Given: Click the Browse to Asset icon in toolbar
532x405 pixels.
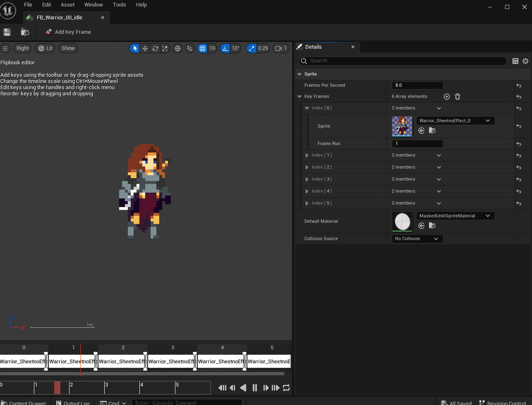Looking at the screenshot, I should pyautogui.click(x=25, y=32).
